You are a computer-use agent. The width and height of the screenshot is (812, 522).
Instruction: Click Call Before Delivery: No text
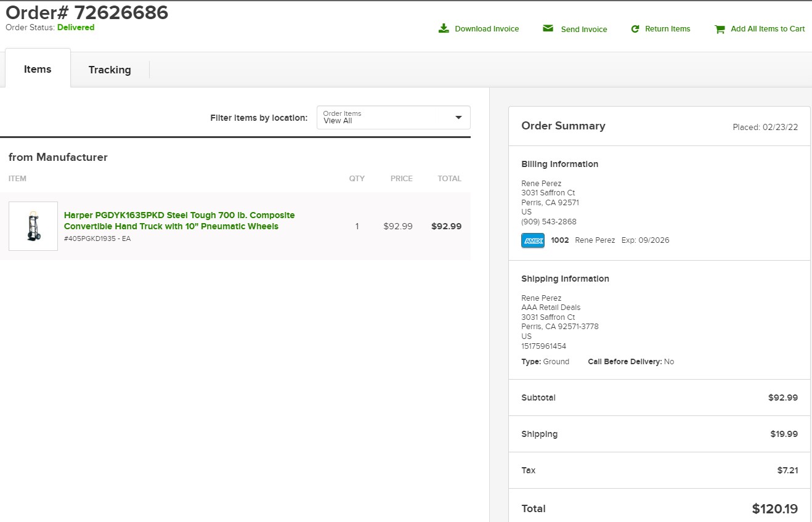click(631, 362)
